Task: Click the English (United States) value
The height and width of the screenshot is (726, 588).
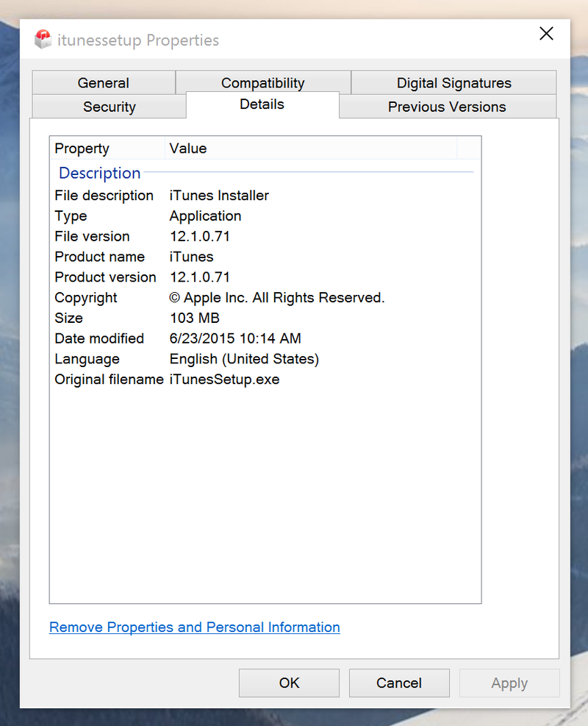Action: pos(244,359)
